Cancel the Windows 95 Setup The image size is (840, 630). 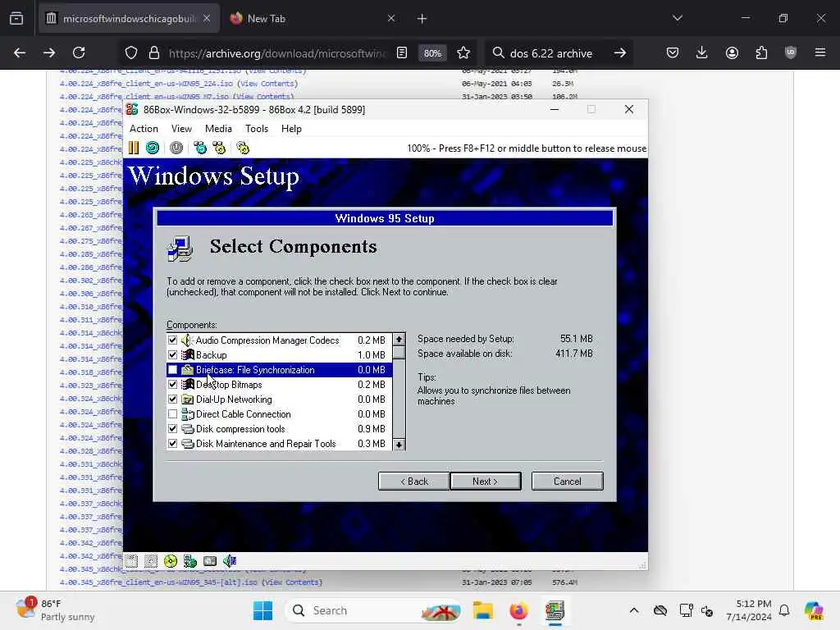pos(568,481)
